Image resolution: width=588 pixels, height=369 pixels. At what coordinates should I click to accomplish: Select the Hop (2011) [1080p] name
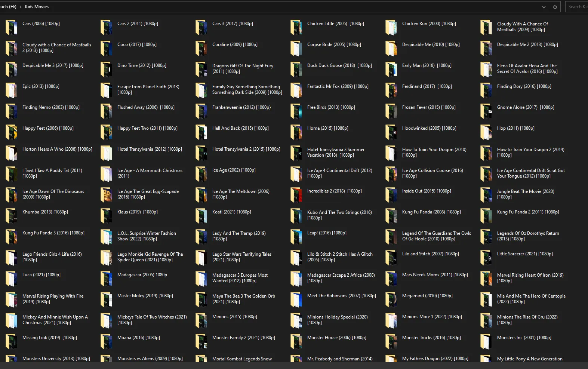click(516, 128)
